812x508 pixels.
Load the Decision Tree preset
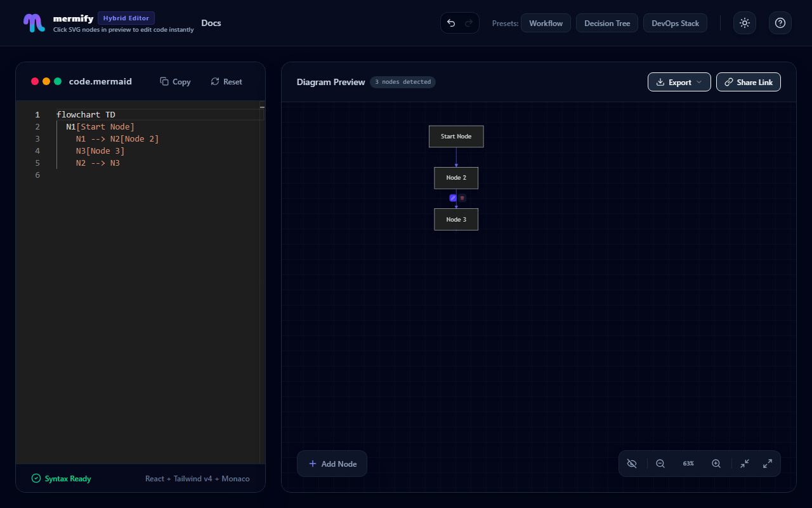coord(607,23)
